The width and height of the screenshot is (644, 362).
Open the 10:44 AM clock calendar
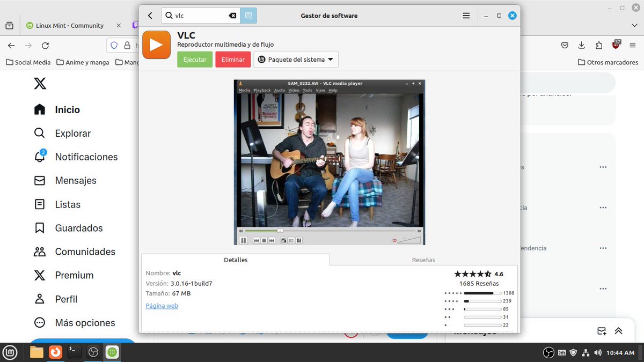(x=620, y=352)
